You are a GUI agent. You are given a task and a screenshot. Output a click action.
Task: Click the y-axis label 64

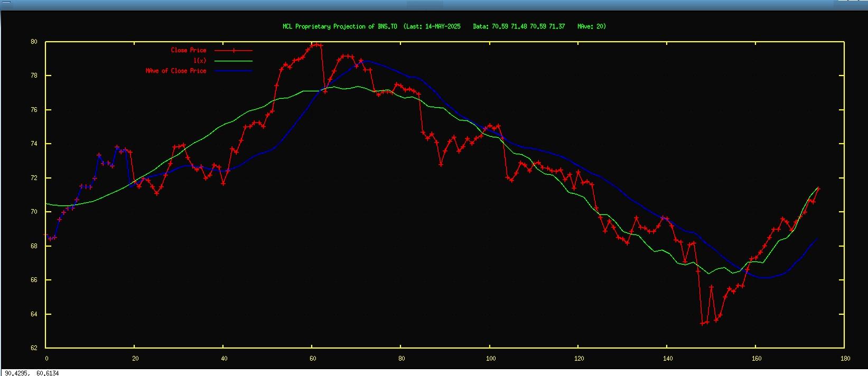point(34,314)
